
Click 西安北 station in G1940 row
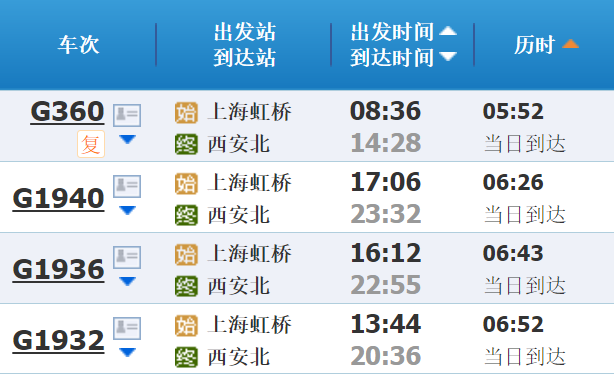[x=238, y=215]
